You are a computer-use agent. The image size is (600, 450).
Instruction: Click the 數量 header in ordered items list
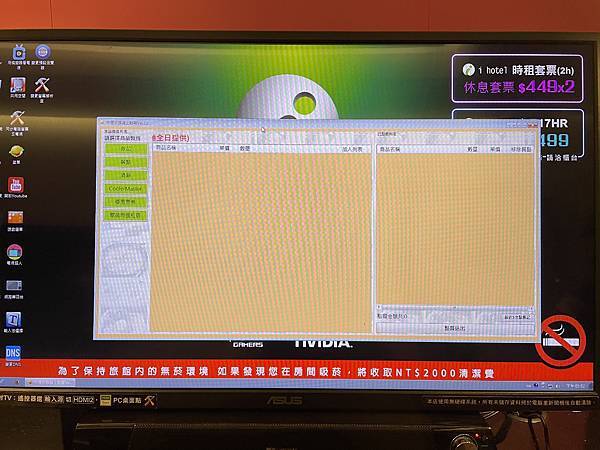[472, 149]
